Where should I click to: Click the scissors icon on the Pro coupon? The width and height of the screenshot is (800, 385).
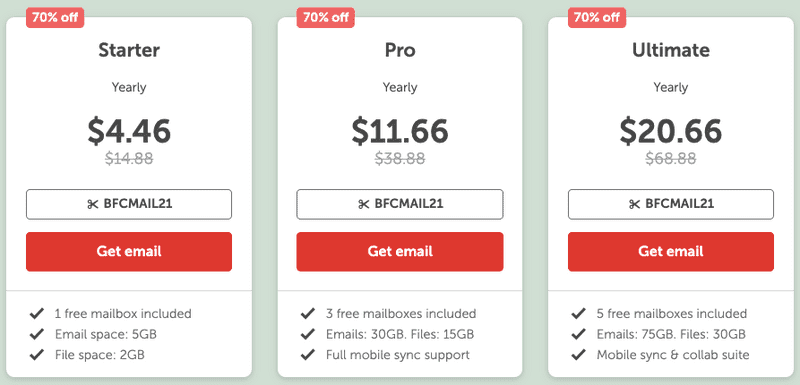pos(363,204)
